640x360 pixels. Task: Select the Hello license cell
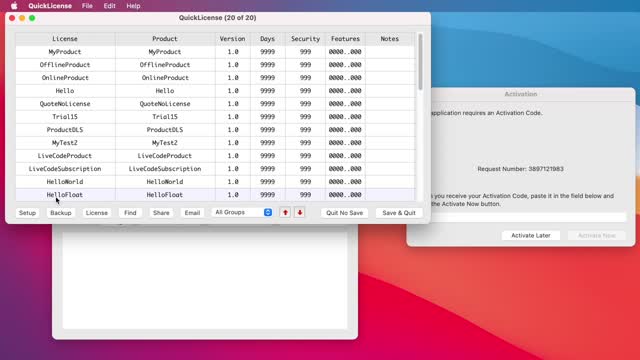coord(65,91)
